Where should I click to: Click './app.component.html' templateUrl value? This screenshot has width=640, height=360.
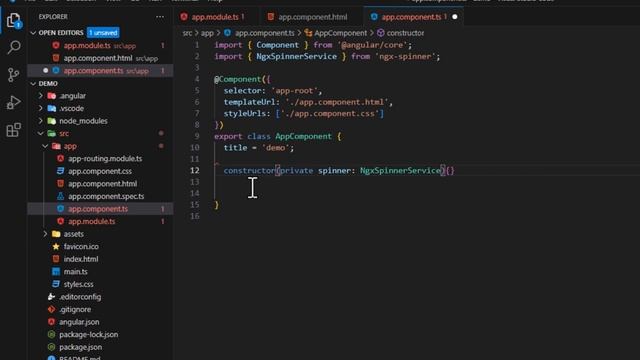pyautogui.click(x=337, y=102)
